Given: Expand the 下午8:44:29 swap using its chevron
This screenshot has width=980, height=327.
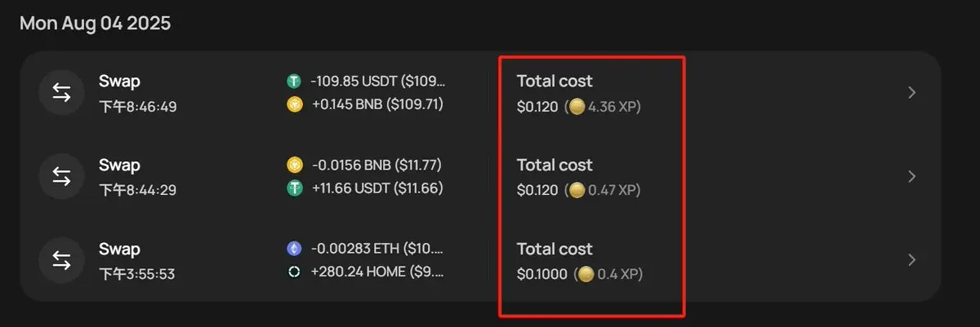Looking at the screenshot, I should (913, 176).
